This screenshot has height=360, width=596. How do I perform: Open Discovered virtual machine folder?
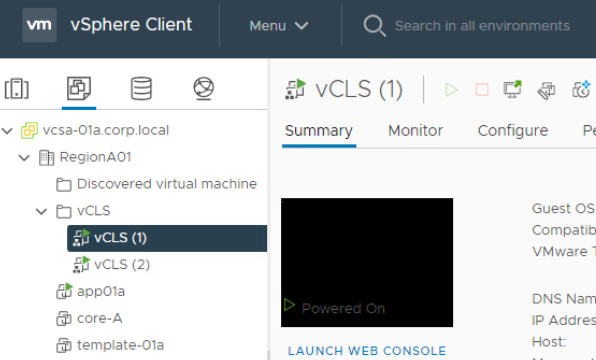pos(167,184)
